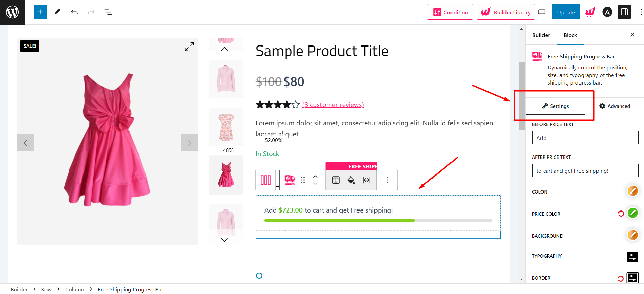The image size is (644, 294).
Task: Open the (3 customer reviews) link
Action: [x=333, y=104]
